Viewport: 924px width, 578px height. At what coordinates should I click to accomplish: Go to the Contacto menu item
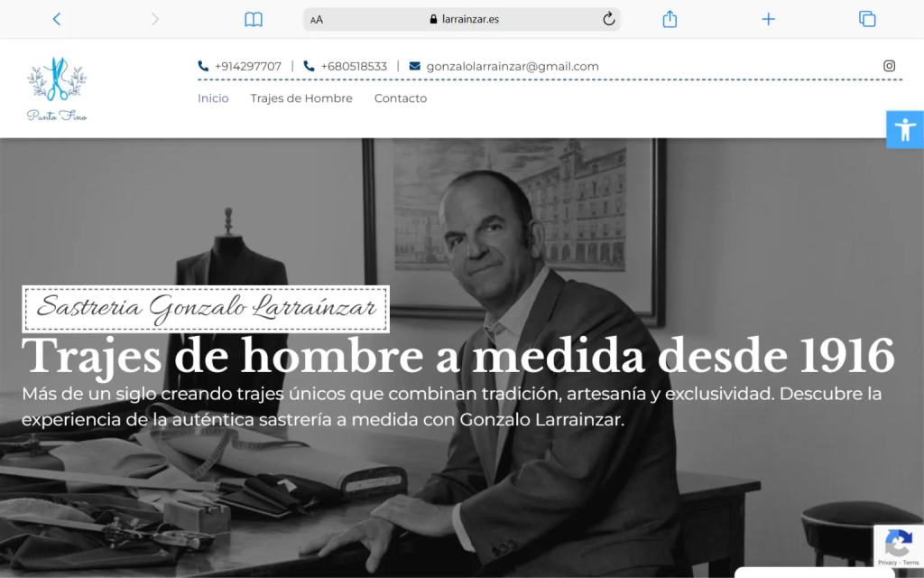[401, 98]
